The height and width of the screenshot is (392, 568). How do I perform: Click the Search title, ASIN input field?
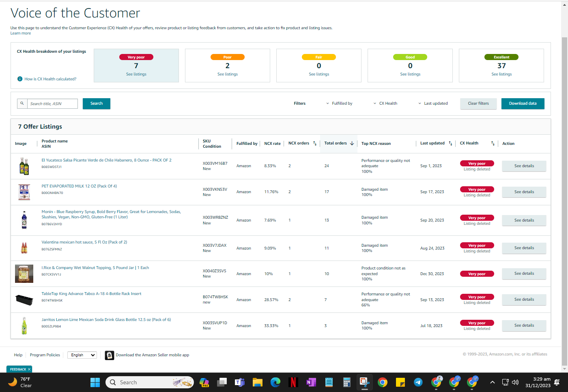[52, 103]
